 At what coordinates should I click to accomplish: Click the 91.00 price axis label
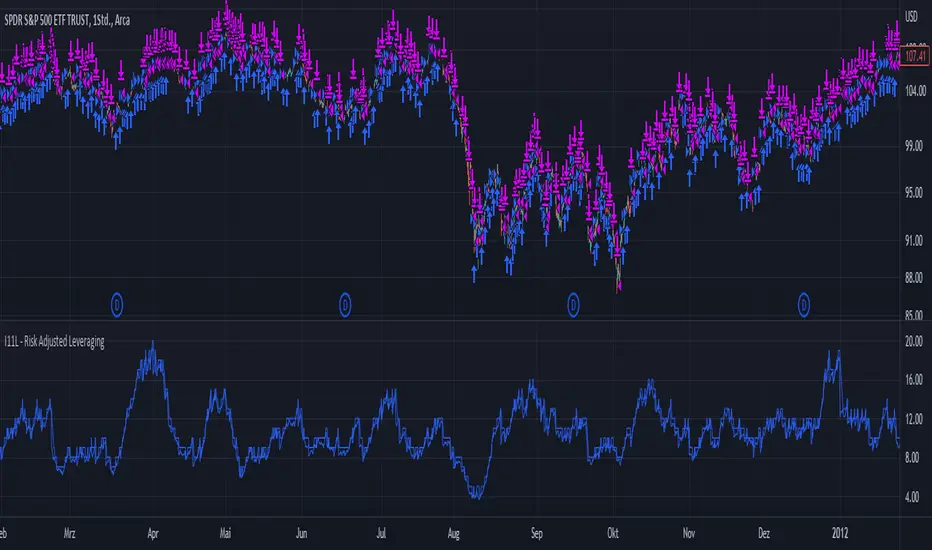pos(914,240)
